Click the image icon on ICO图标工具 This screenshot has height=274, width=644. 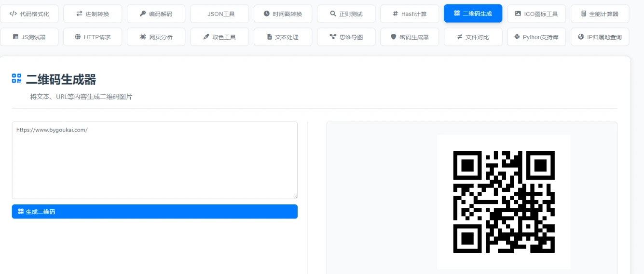(x=518, y=14)
